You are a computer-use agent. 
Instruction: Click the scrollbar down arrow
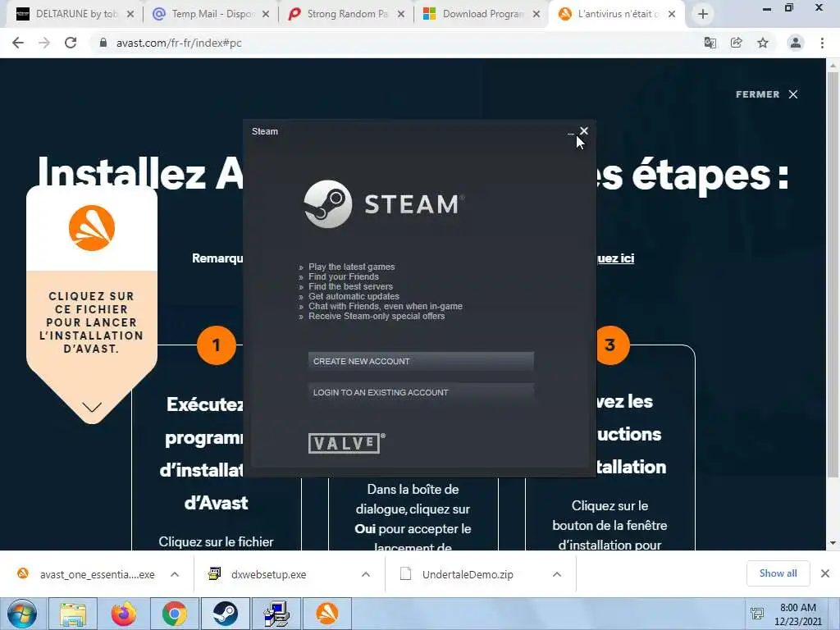833,543
